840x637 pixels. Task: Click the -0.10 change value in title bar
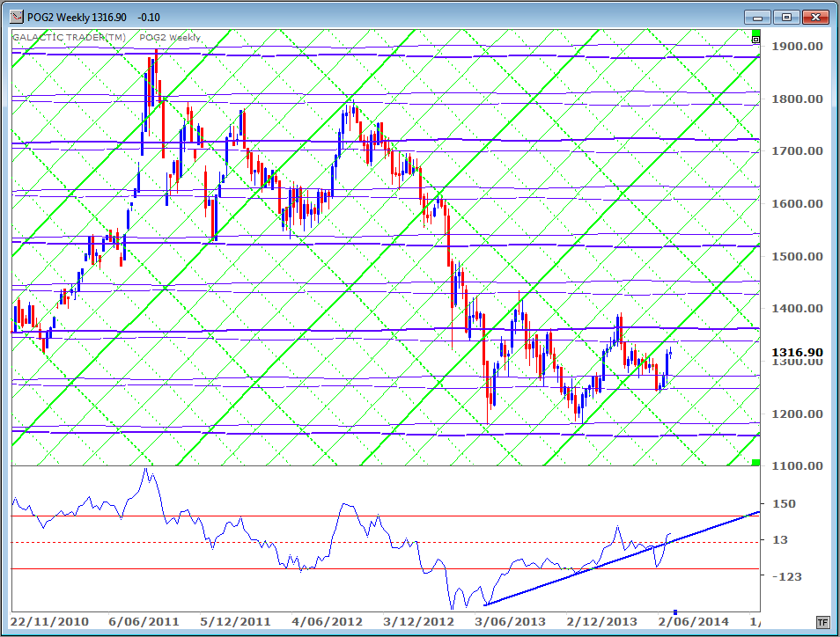click(149, 18)
